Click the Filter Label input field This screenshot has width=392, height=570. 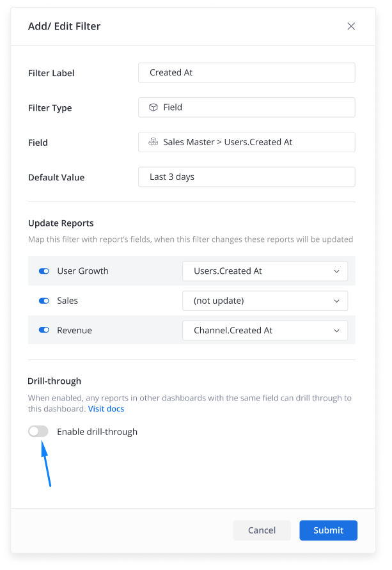[247, 73]
